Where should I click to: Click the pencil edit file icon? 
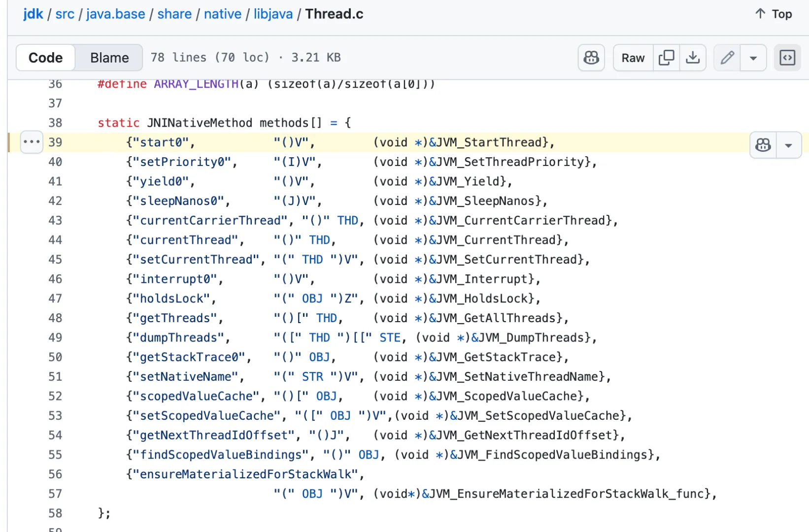tap(727, 58)
